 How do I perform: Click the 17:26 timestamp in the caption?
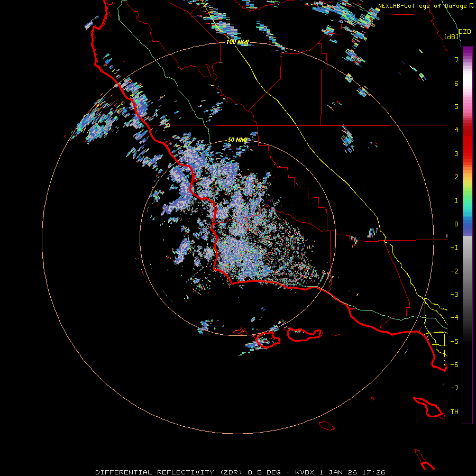[x=373, y=472]
